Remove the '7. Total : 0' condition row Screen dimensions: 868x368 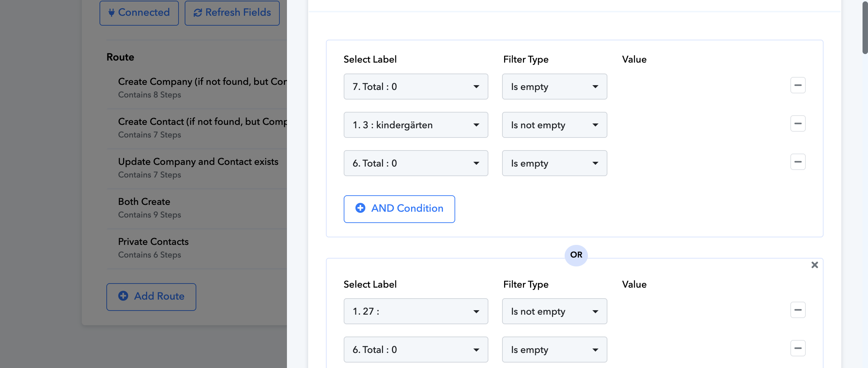(x=798, y=86)
